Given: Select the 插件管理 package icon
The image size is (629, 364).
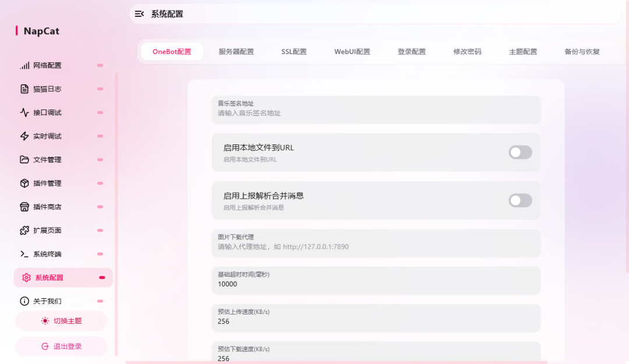Looking at the screenshot, I should (x=24, y=183).
